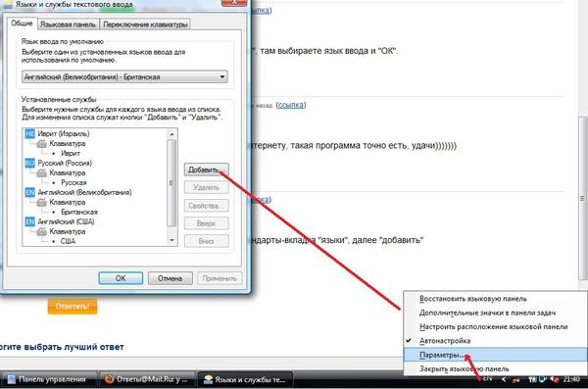Select the Русская keyboard layout entry

[73, 182]
